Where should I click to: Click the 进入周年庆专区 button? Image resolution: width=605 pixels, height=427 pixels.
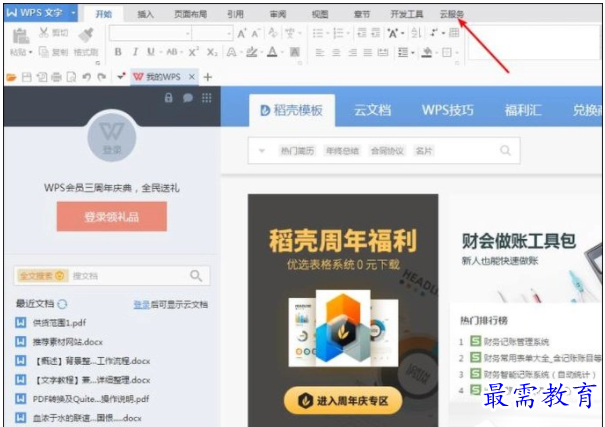(x=343, y=401)
